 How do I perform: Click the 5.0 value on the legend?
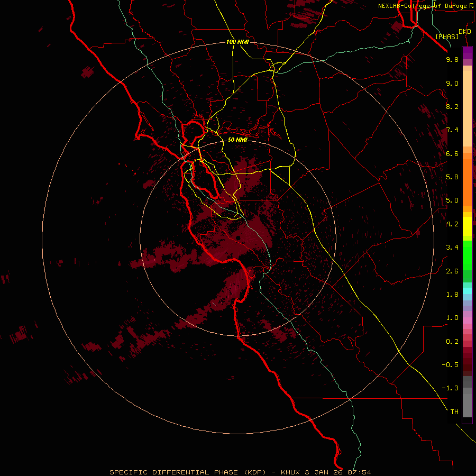452,200
